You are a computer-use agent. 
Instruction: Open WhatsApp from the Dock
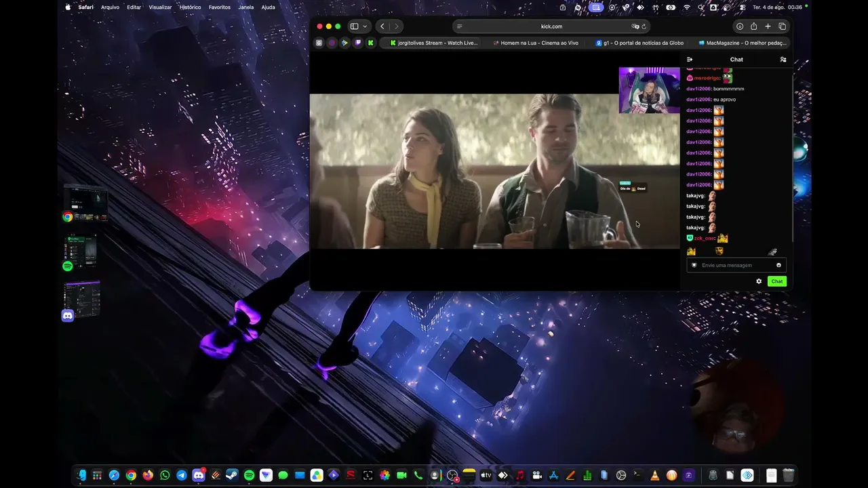pos(165,476)
